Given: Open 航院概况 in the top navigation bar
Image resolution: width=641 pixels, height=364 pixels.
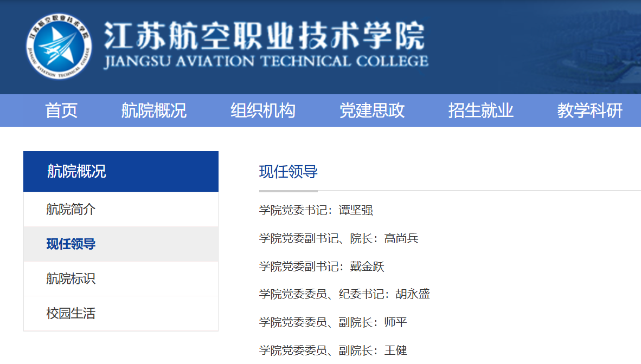Looking at the screenshot, I should coord(153,110).
